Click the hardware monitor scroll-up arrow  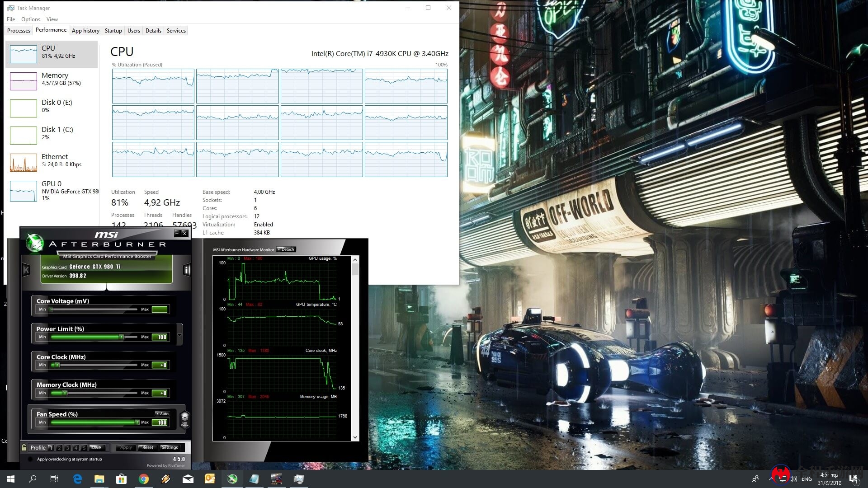pyautogui.click(x=355, y=260)
